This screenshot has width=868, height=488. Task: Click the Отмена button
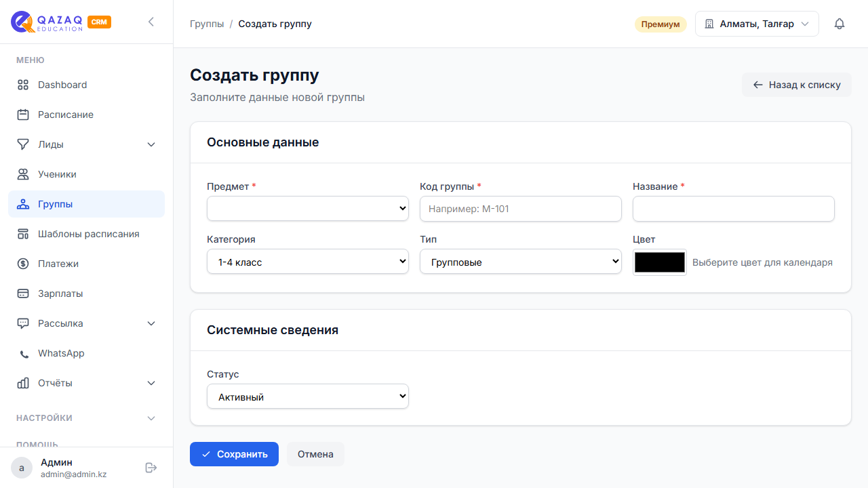coord(315,454)
